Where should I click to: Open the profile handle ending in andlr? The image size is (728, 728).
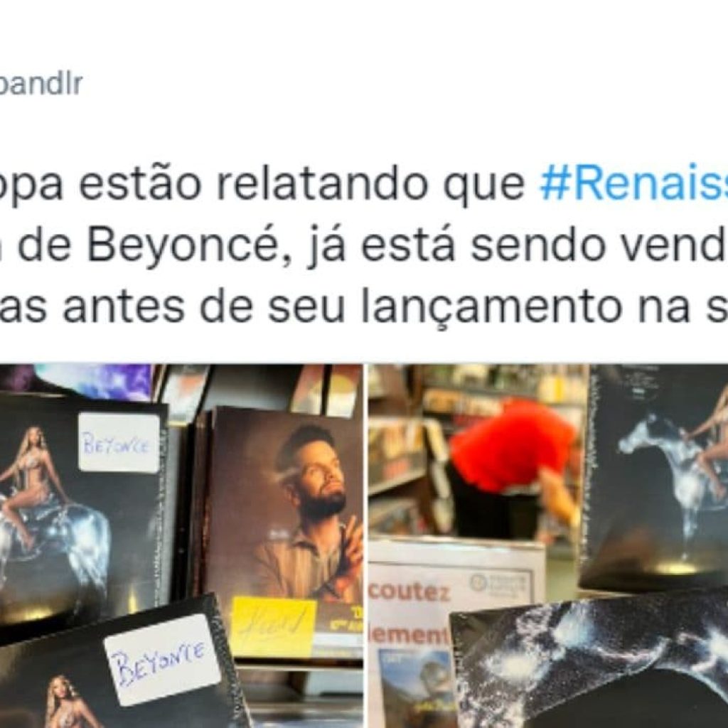click(x=41, y=84)
